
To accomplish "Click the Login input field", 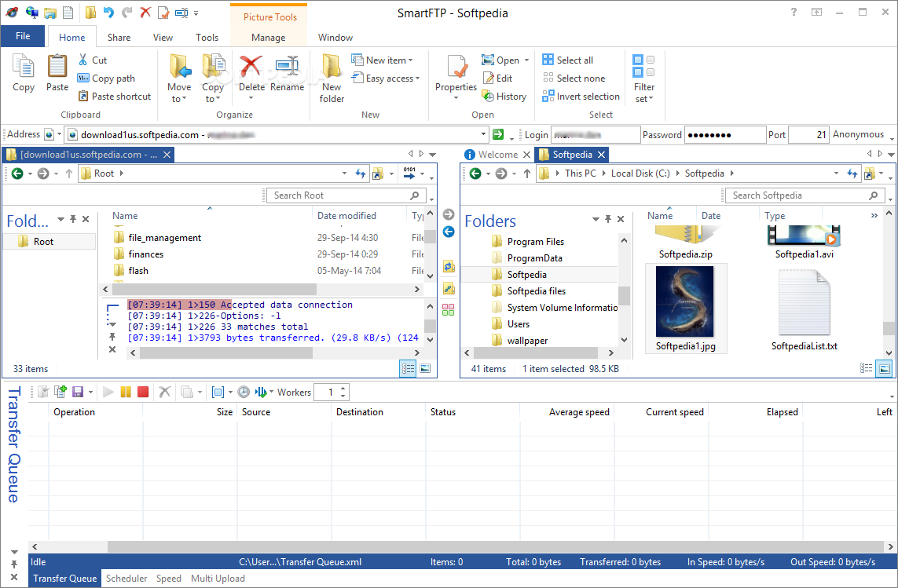I will tap(596, 134).
